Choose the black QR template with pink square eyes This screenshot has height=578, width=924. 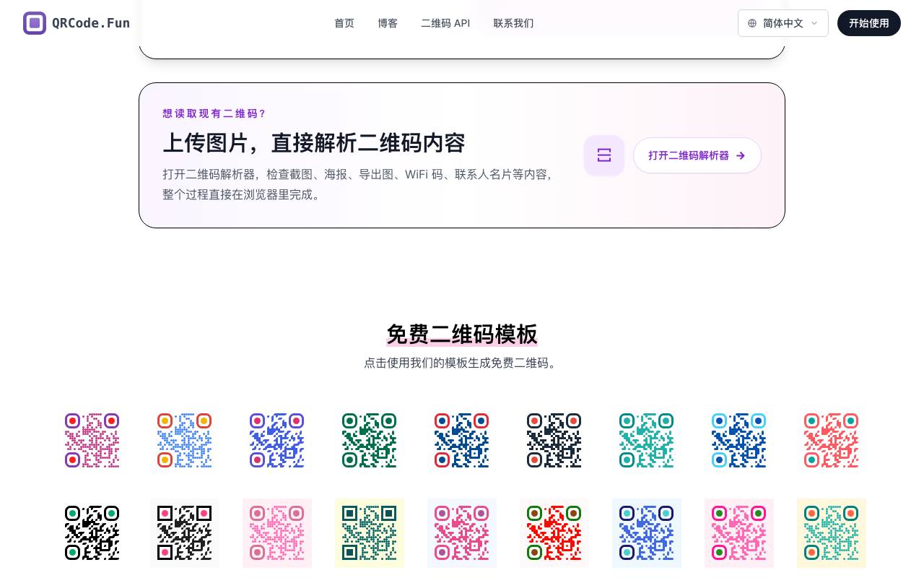pos(185,533)
